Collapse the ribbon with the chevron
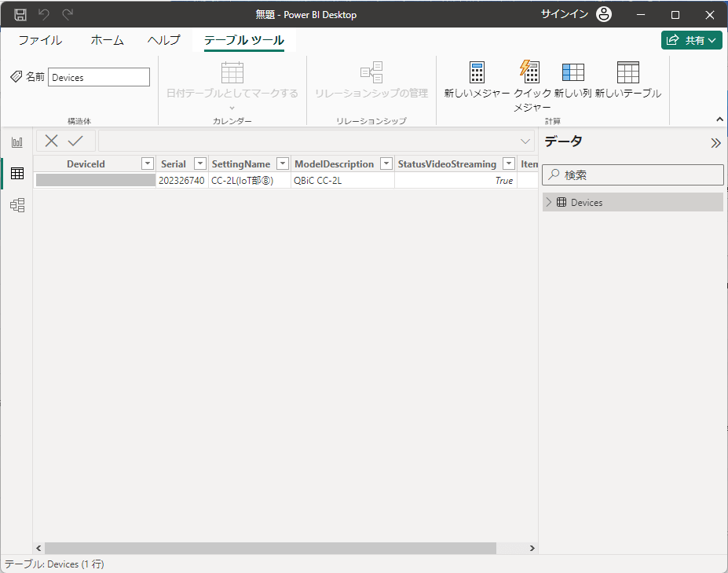728x573 pixels. [719, 119]
